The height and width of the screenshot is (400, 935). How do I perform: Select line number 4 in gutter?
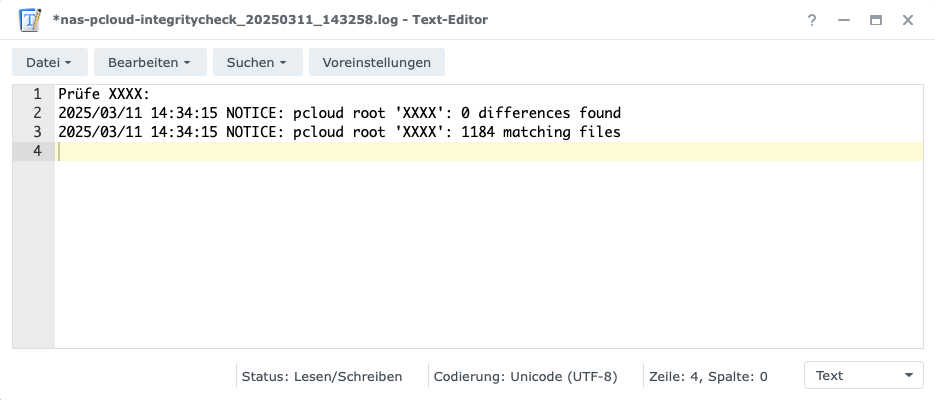[x=37, y=151]
